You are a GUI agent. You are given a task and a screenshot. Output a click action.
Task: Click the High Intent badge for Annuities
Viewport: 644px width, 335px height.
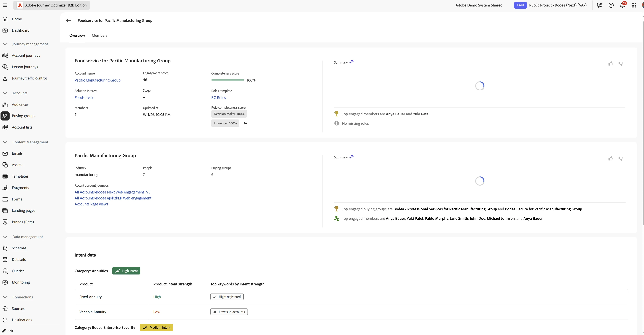coord(126,271)
